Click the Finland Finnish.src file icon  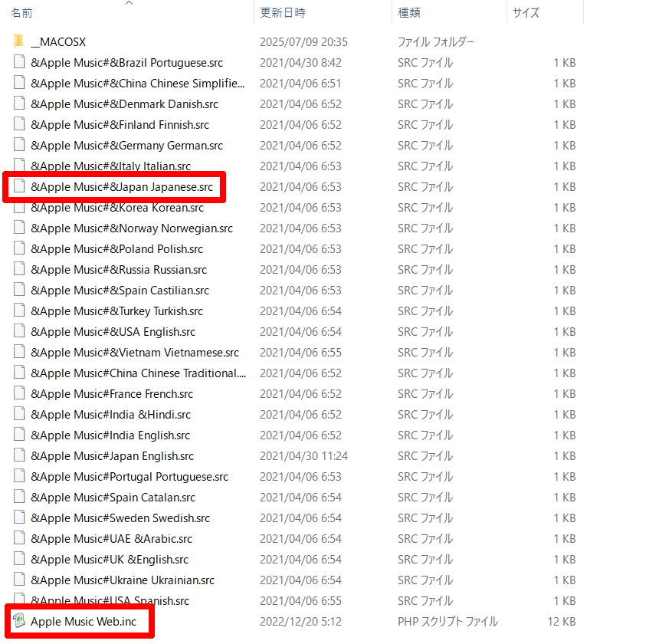(19, 124)
